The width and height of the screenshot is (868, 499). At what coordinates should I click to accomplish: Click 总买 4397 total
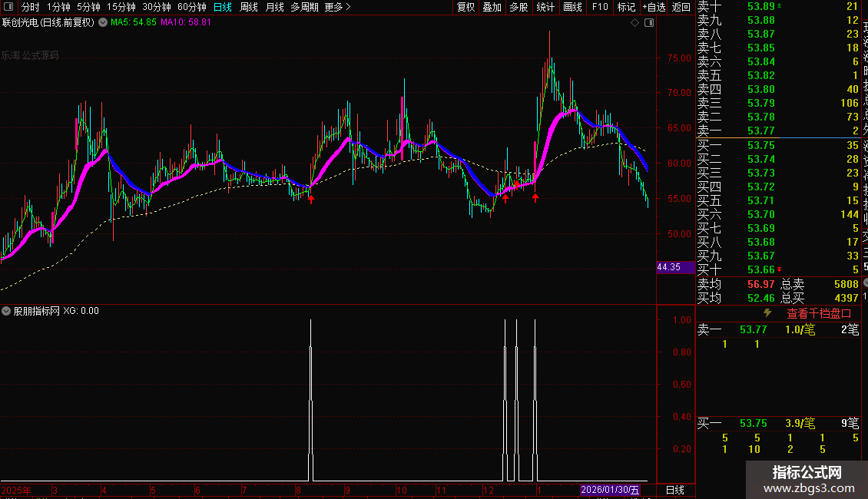tap(820, 298)
